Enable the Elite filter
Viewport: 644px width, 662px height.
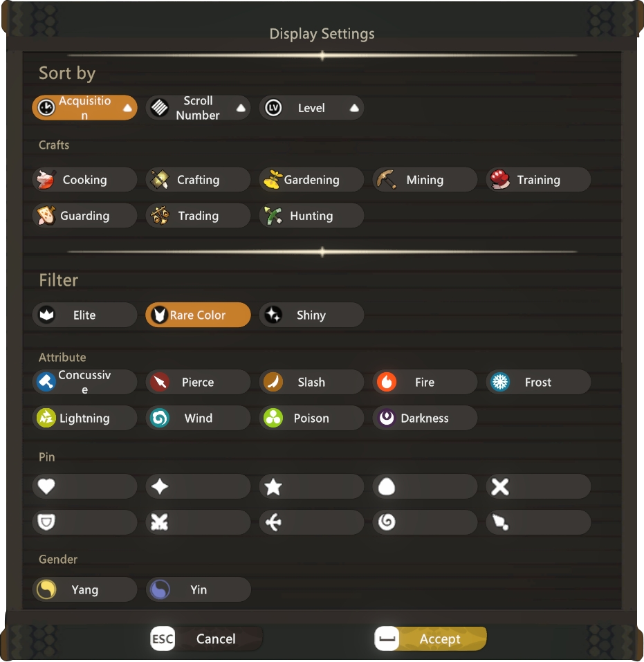(84, 315)
